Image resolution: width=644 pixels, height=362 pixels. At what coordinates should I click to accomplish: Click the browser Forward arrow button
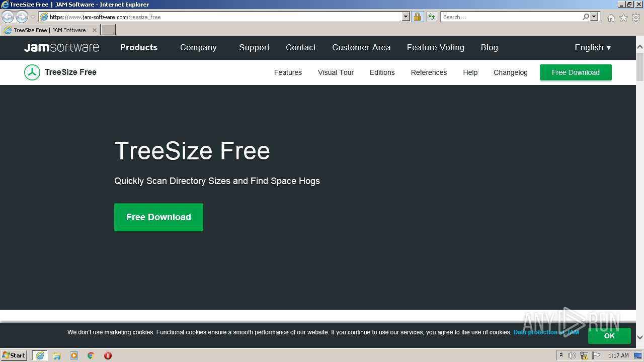pos(22,17)
